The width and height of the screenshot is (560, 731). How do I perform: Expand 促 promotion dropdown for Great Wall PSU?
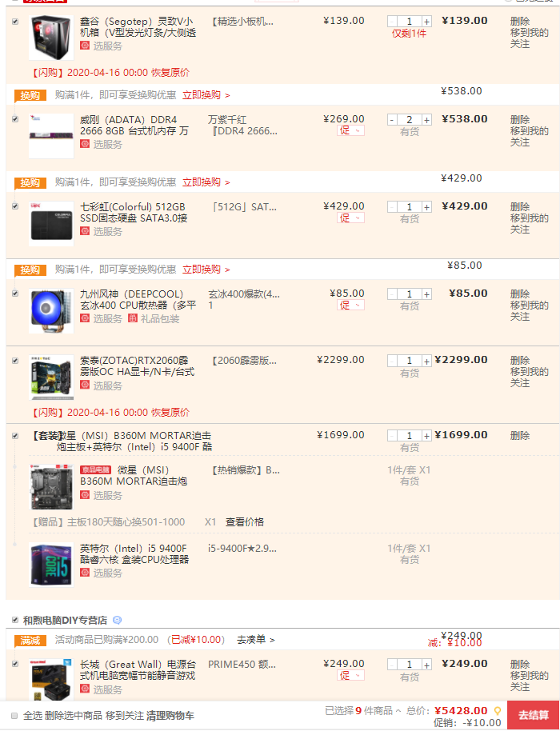[x=350, y=675]
